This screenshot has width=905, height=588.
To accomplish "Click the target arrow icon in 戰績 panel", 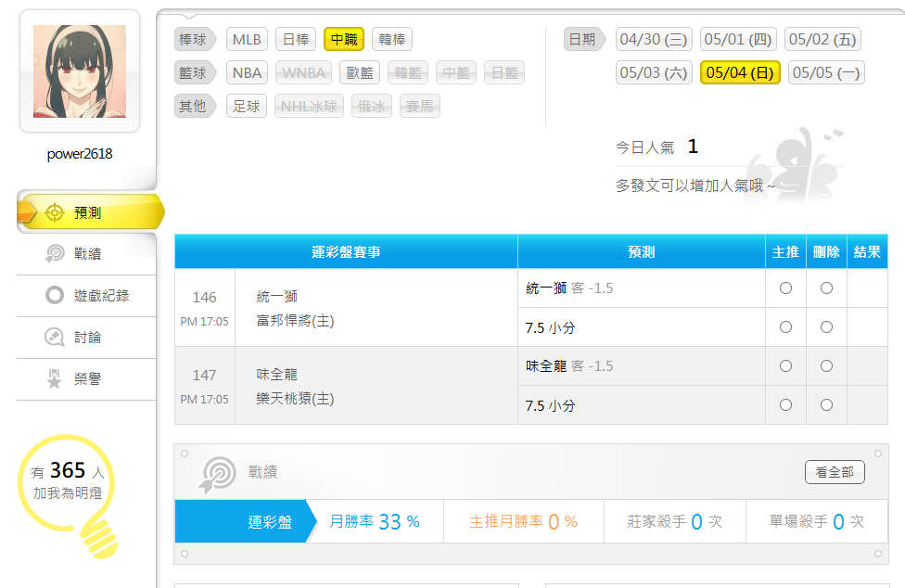I will (218, 475).
